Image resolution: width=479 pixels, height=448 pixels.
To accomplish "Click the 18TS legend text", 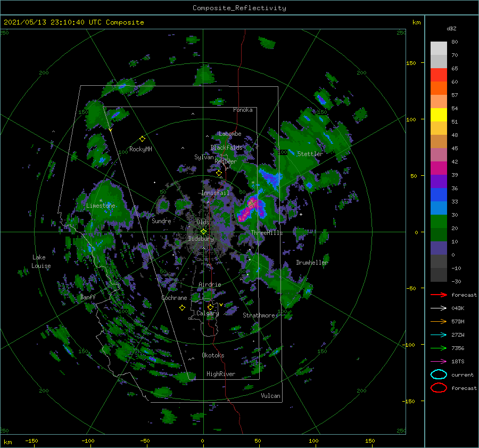I will (x=458, y=362).
